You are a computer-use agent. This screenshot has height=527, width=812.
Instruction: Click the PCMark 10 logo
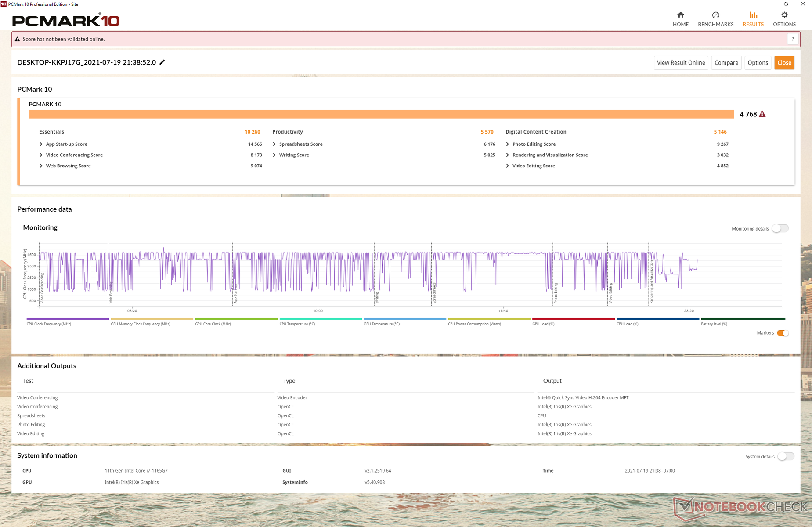[66, 20]
